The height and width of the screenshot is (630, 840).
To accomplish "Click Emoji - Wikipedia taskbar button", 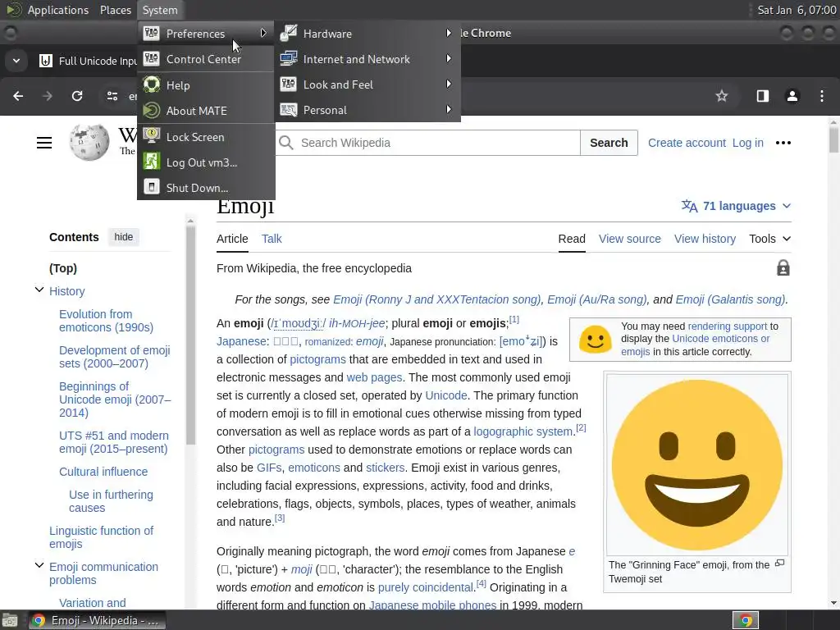I will 97,620.
